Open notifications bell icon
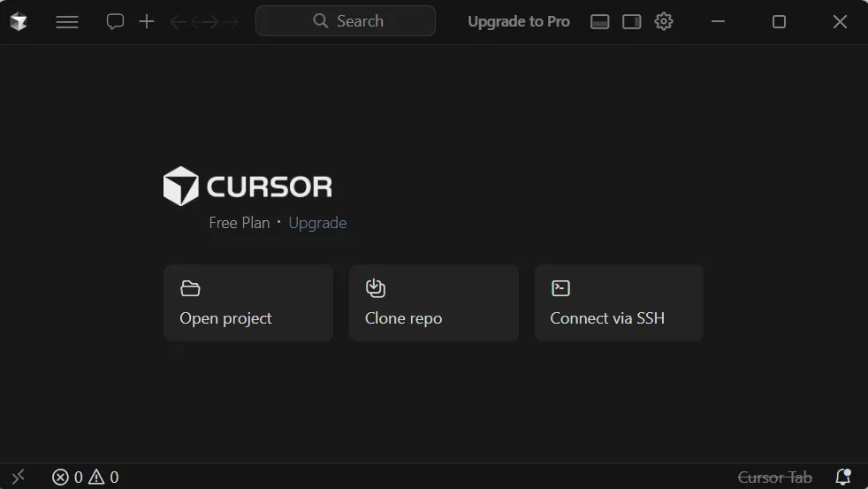The width and height of the screenshot is (868, 489). 843,477
